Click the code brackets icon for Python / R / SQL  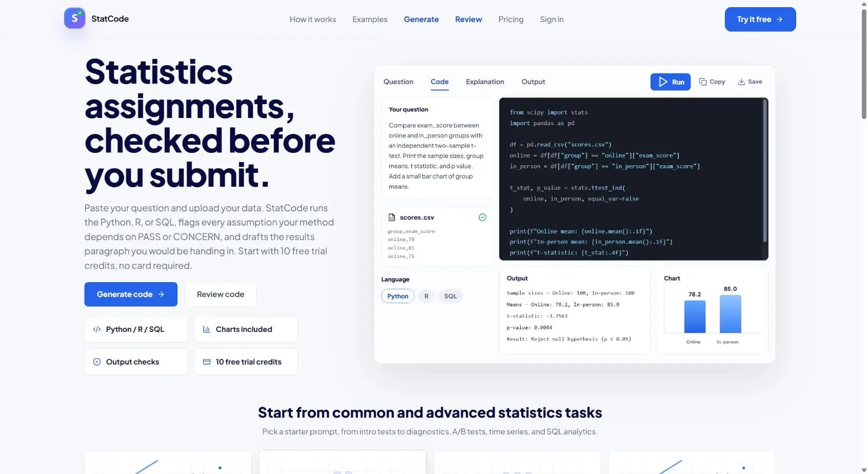point(97,329)
